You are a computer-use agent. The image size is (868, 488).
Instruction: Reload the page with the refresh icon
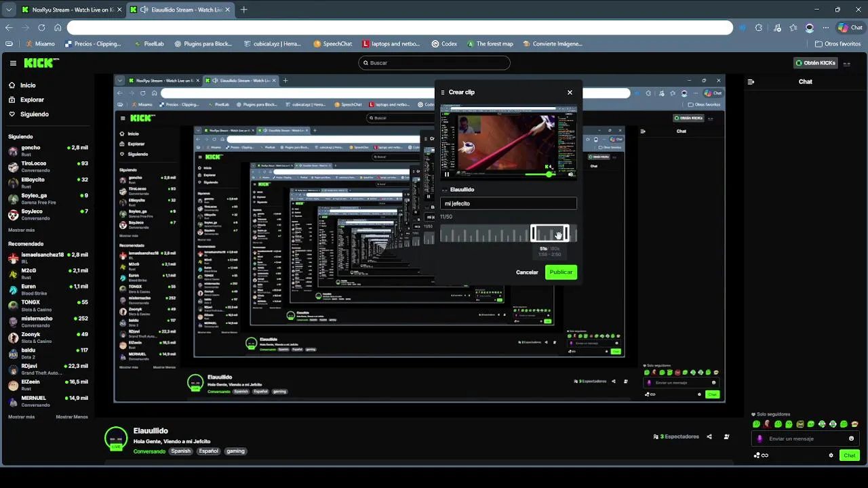pos(41,28)
